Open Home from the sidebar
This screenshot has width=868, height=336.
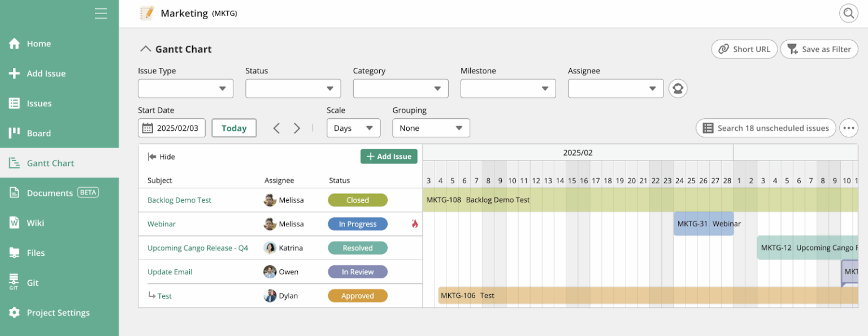point(38,43)
